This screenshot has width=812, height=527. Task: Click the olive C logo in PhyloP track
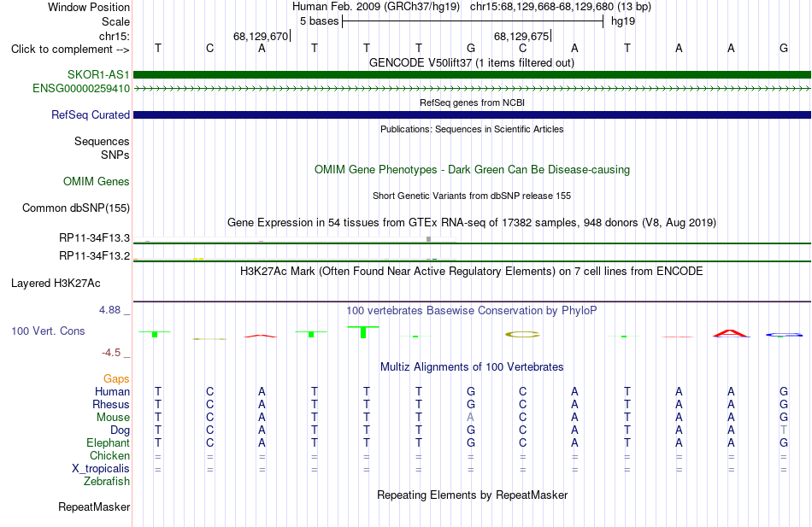tap(522, 335)
